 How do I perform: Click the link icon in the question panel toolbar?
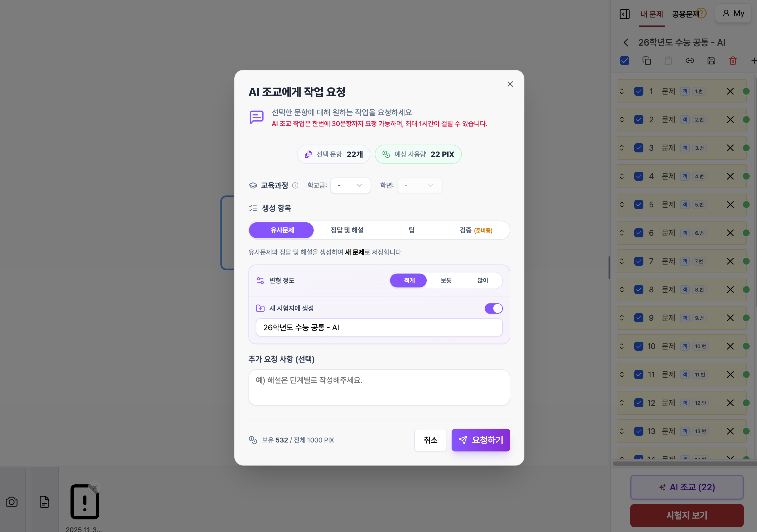[x=690, y=61]
